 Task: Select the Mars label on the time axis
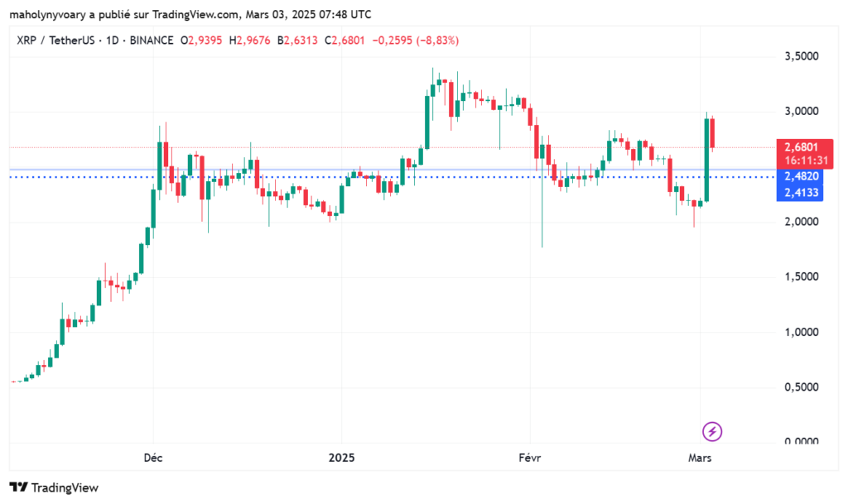(700, 457)
